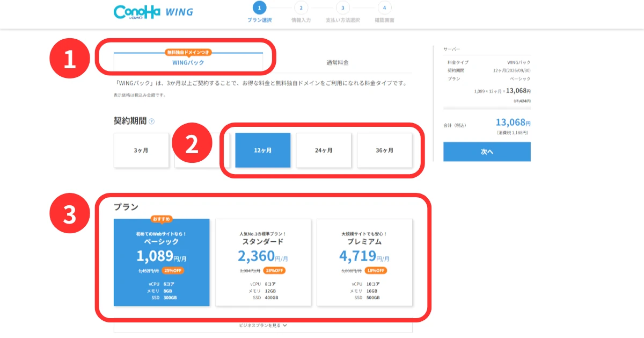644x338 pixels.
Task: Select step 1 プラン選択 indicator
Action: [x=259, y=13]
